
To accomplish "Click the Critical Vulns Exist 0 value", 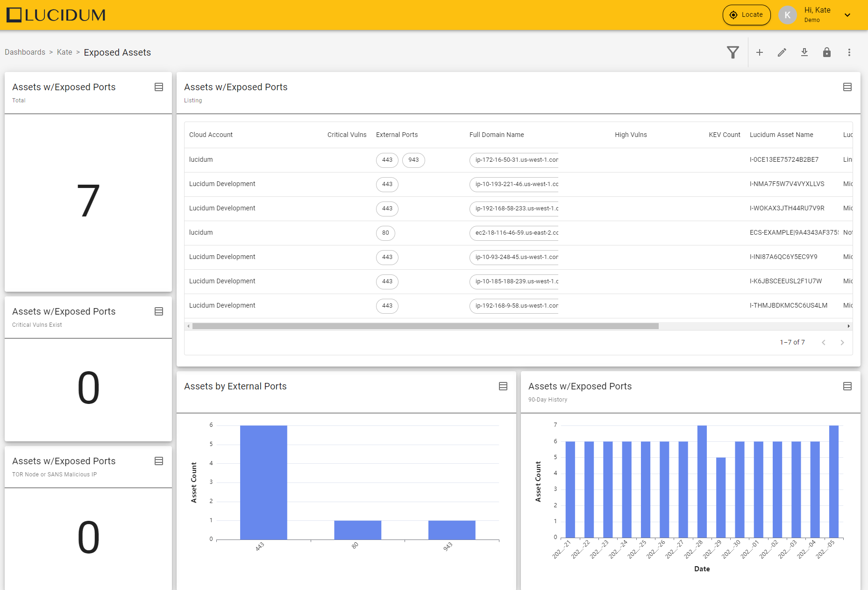I will pyautogui.click(x=88, y=388).
